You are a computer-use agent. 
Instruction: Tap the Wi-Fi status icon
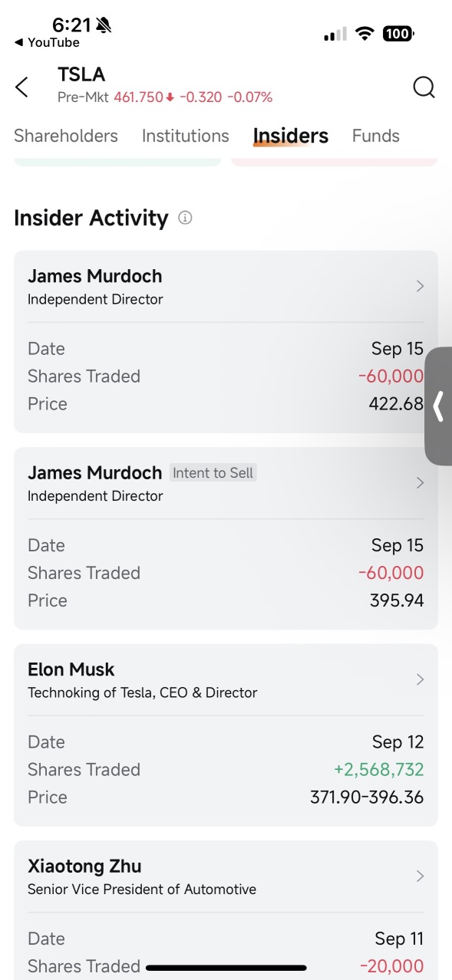click(x=365, y=33)
